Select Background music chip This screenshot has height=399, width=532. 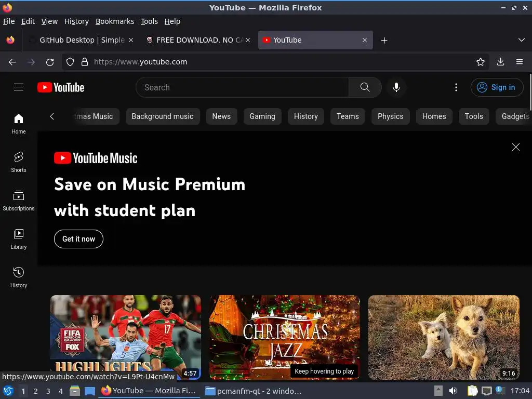(163, 116)
